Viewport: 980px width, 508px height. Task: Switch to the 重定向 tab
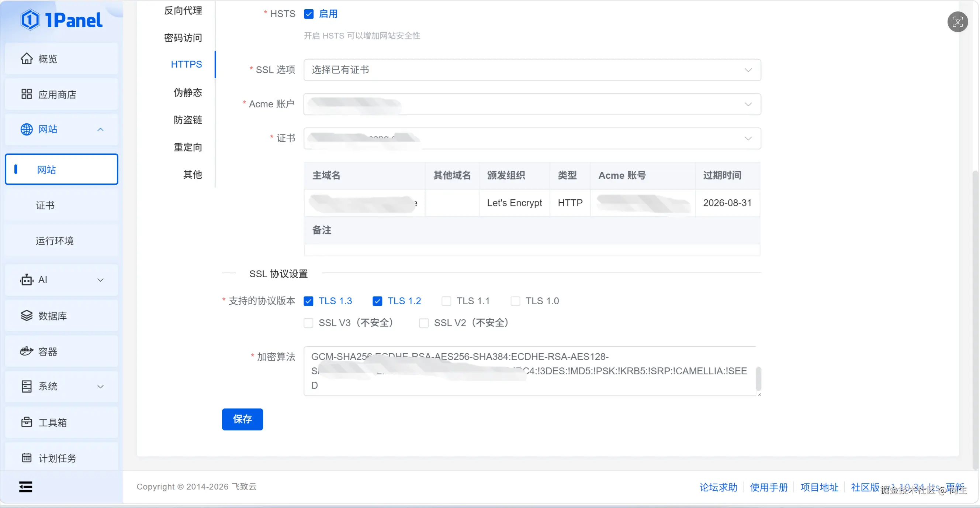(188, 147)
